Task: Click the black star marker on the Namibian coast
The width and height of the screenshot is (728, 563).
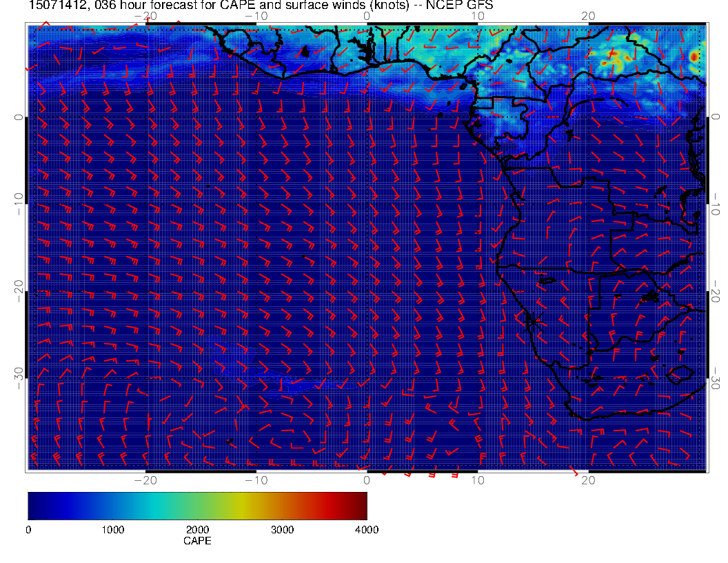Action: point(532,319)
